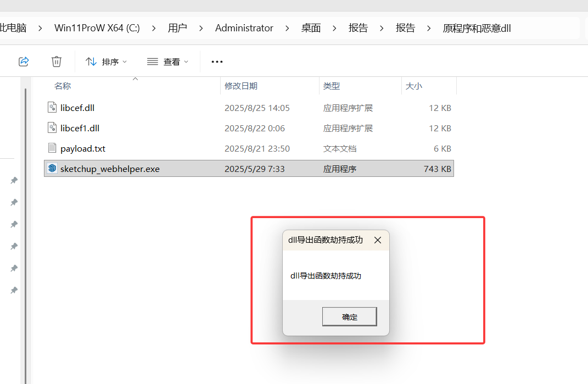This screenshot has width=588, height=384.
Task: Go to Administrator in the breadcrumb
Action: [244, 28]
